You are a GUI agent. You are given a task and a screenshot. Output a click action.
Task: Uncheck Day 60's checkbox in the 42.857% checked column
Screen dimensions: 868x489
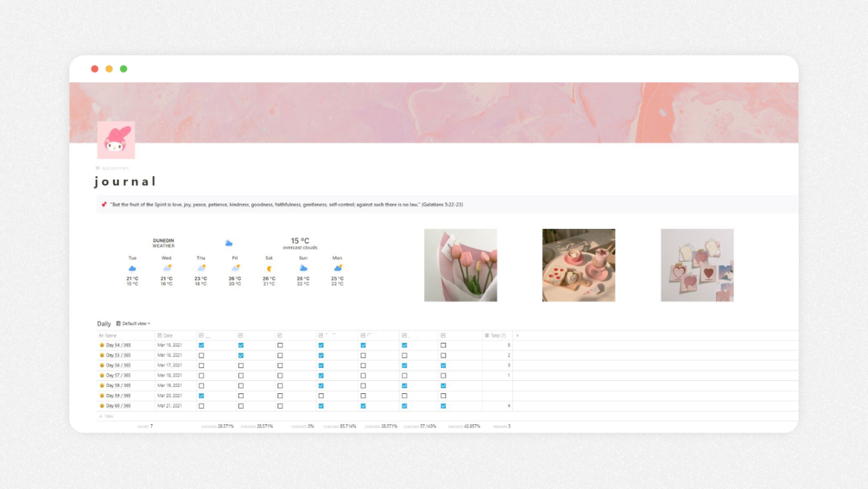coord(443,406)
